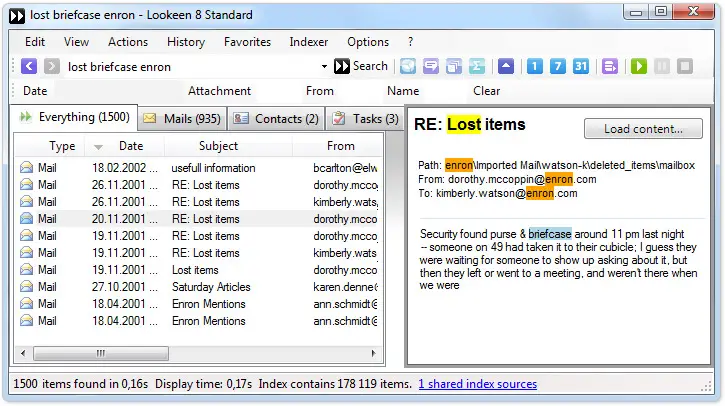
Task: Click the green play indexing icon
Action: pyautogui.click(x=639, y=66)
